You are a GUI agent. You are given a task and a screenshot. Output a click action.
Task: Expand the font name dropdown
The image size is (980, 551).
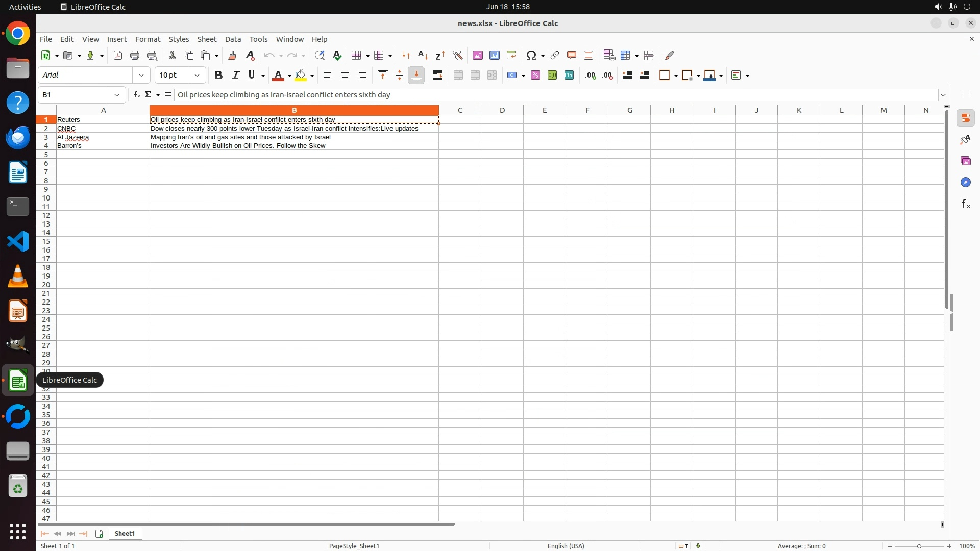pyautogui.click(x=141, y=76)
